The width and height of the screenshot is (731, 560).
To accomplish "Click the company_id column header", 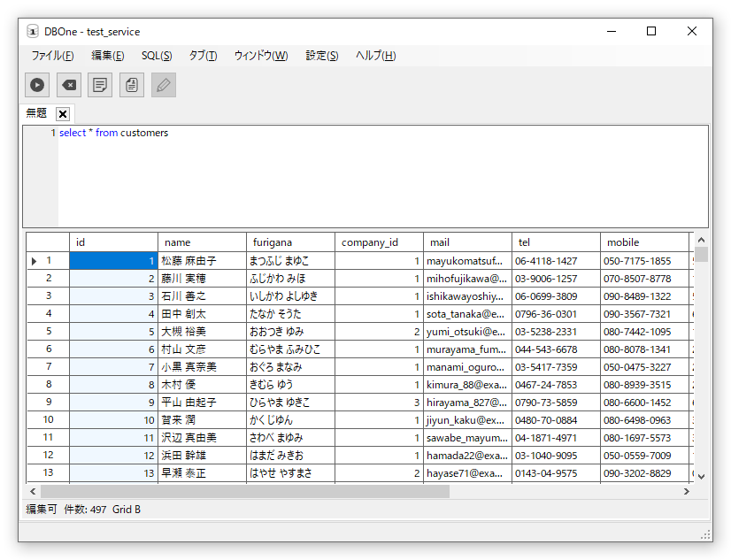I will click(370, 242).
